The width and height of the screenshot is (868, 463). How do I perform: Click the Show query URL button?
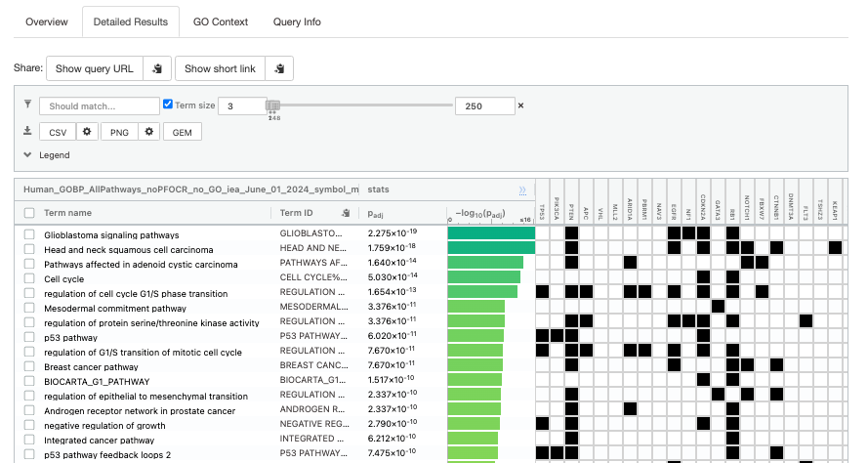click(94, 68)
